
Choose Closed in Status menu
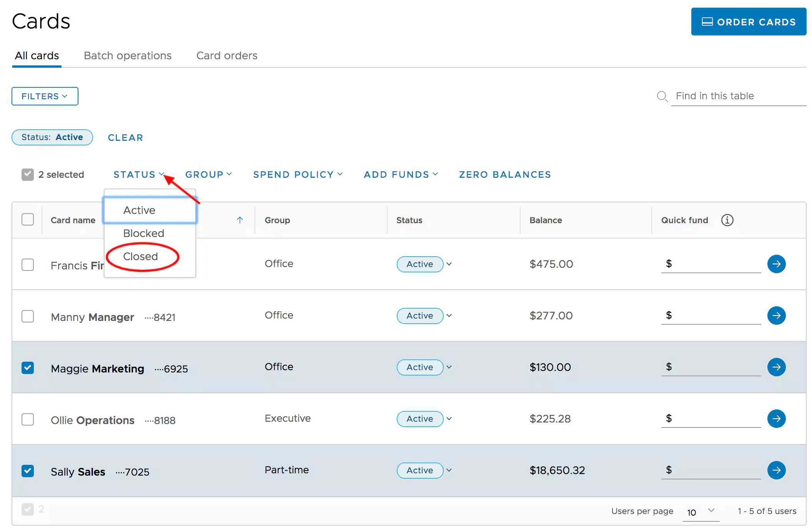click(x=141, y=256)
